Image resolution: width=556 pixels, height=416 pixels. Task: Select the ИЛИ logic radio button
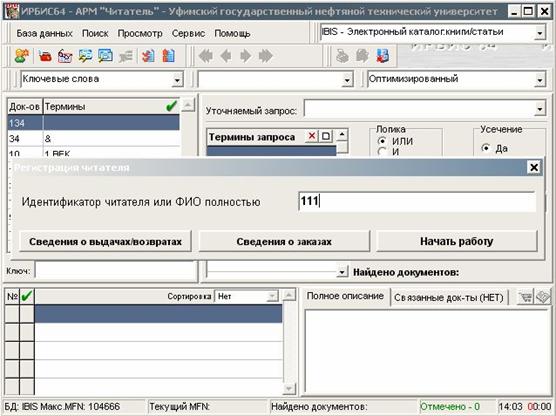(x=382, y=141)
